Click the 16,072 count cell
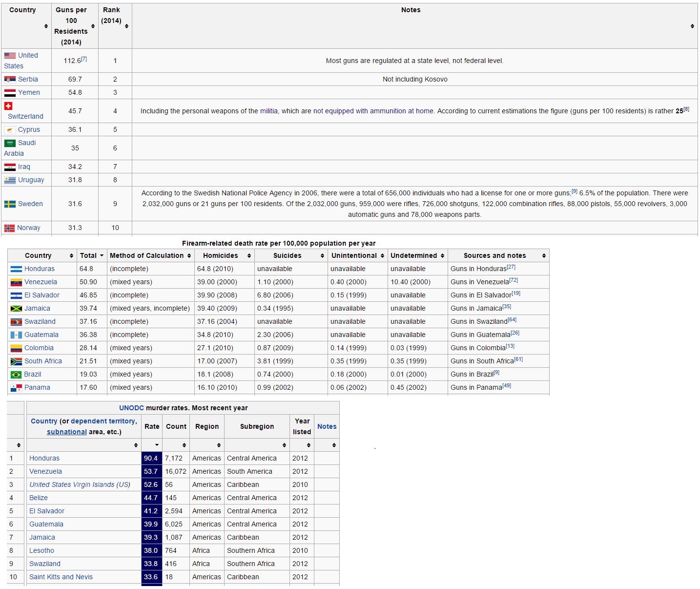The height and width of the screenshot is (589, 700). click(176, 471)
